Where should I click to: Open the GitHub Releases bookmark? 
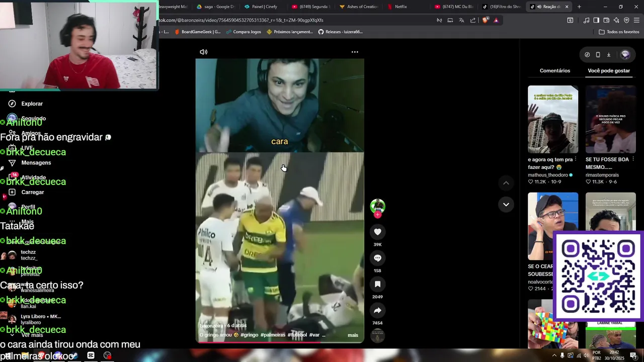coord(340,32)
